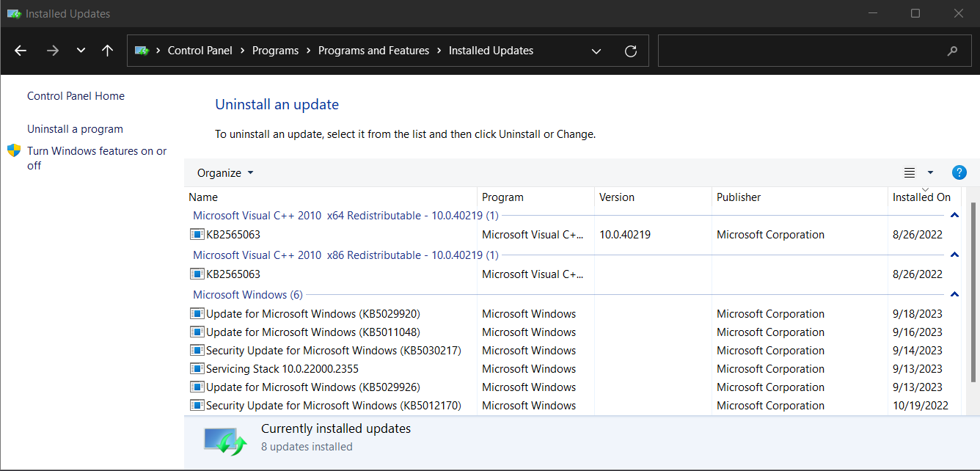Click the address bar Control Panel icon
This screenshot has height=471, width=980.
coord(142,51)
